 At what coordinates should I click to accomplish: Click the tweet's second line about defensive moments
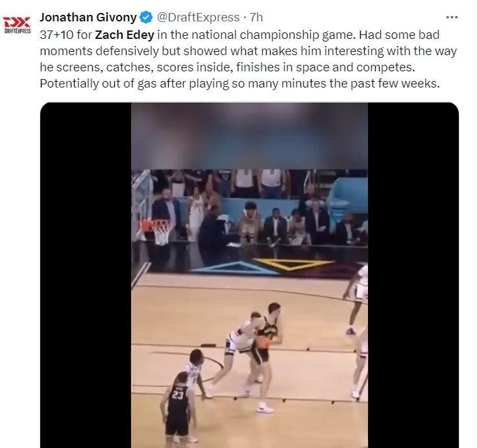click(248, 51)
